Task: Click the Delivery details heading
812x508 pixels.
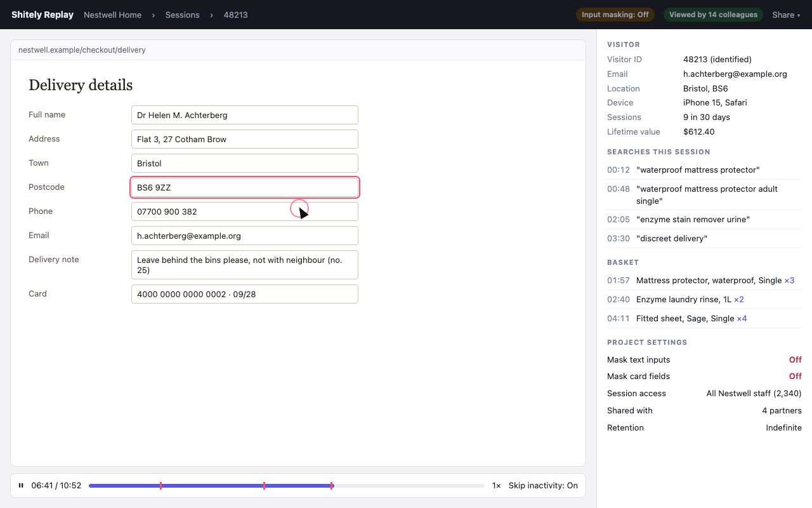Action: tap(81, 85)
